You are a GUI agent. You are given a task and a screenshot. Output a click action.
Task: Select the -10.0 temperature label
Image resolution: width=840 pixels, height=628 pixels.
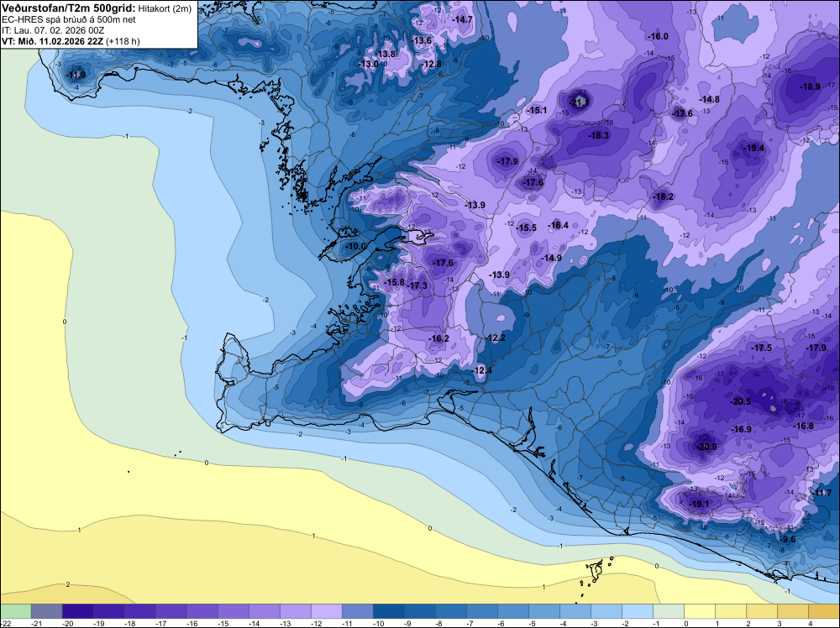coord(355,246)
